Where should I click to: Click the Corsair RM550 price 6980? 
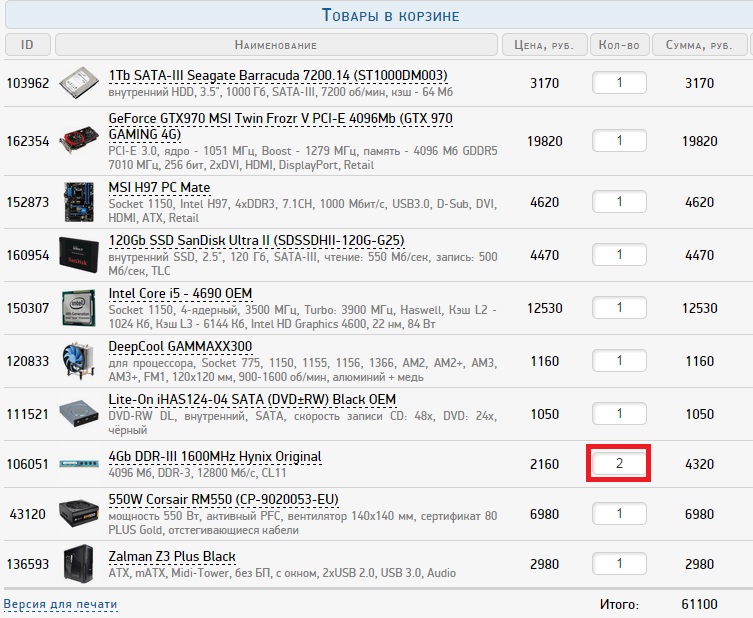click(545, 514)
